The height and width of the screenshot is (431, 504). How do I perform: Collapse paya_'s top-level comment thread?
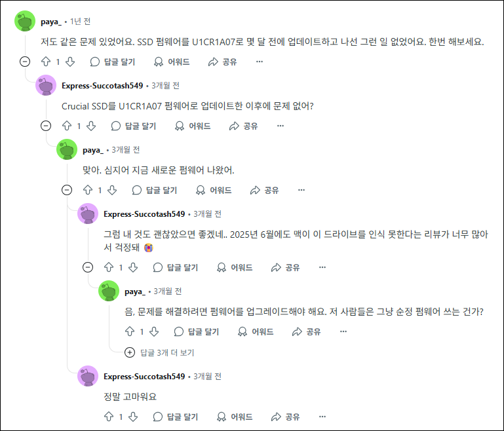[25, 62]
